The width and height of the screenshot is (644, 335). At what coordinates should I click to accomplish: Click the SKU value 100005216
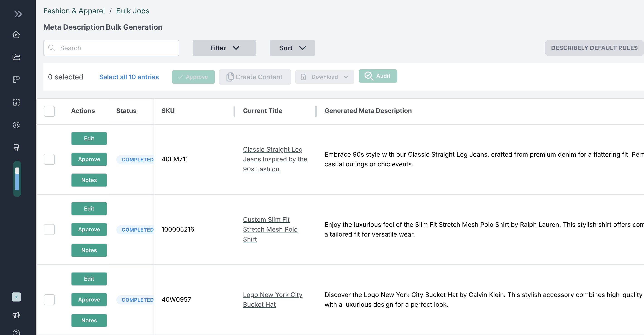point(178,230)
